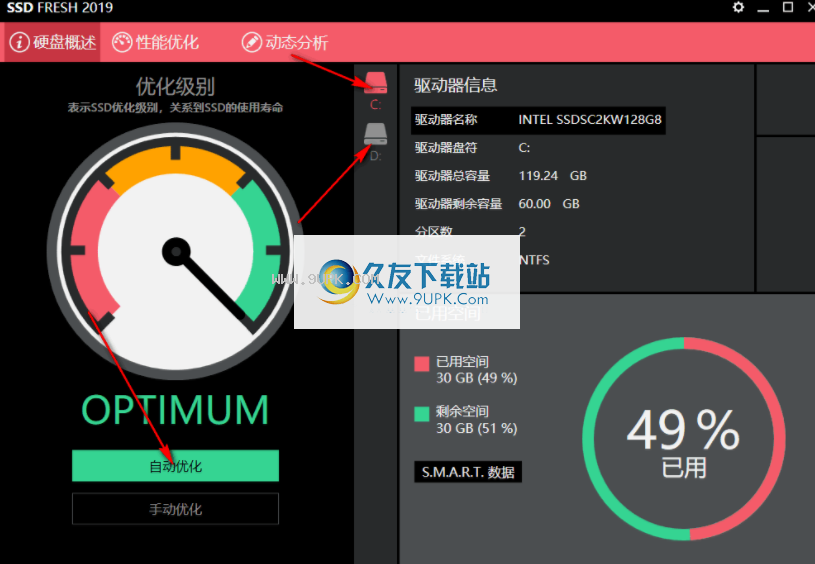Click the 驱动器名称 row label
This screenshot has height=564, width=815.
446,120
